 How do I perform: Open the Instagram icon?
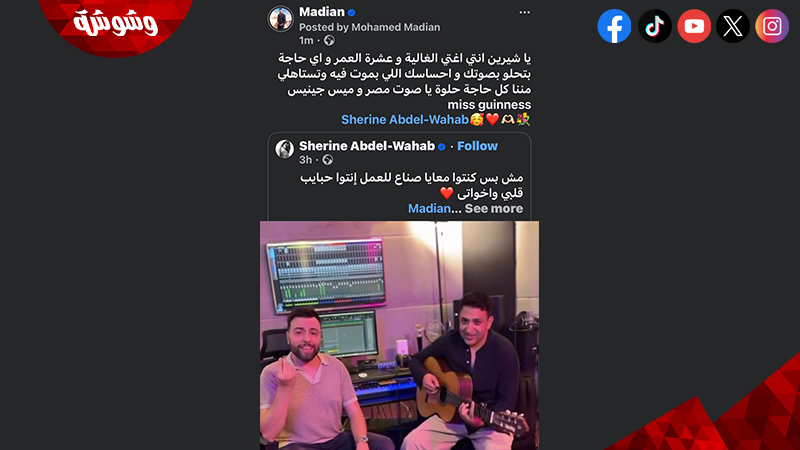[x=772, y=26]
